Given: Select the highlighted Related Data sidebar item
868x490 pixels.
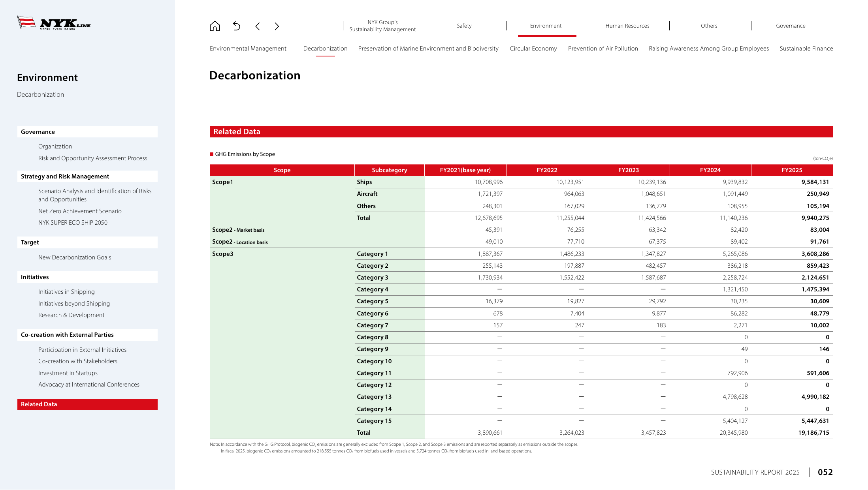Looking at the screenshot, I should click(87, 404).
